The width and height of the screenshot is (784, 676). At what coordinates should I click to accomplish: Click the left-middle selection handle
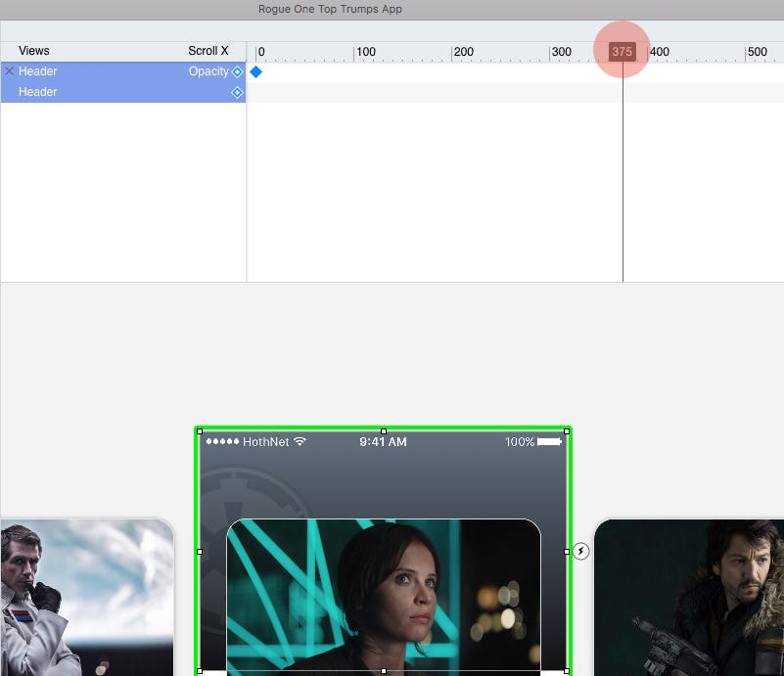click(200, 552)
